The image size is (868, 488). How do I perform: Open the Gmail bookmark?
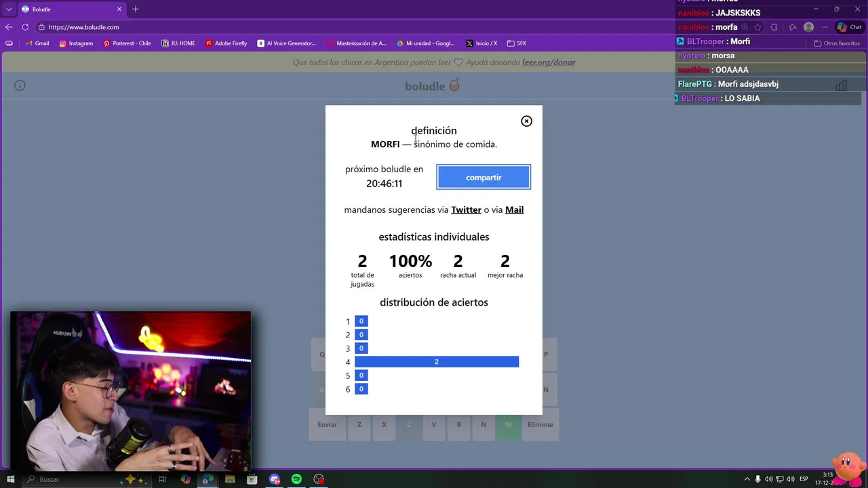pyautogui.click(x=37, y=43)
